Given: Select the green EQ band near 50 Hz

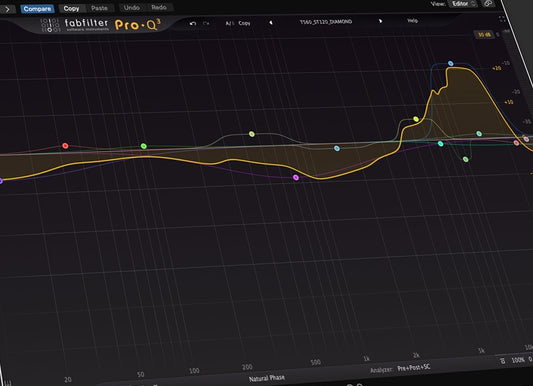Looking at the screenshot, I should [x=144, y=146].
